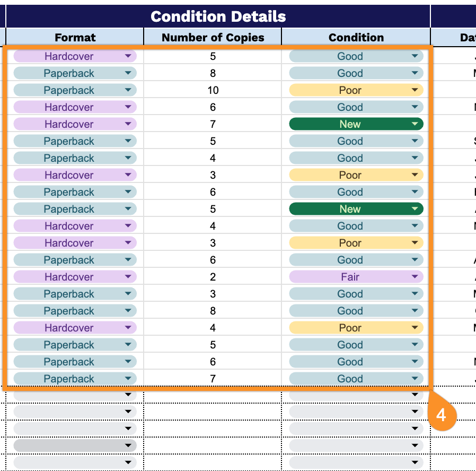Open the dark gray empty Format dropdown

pyautogui.click(x=128, y=446)
